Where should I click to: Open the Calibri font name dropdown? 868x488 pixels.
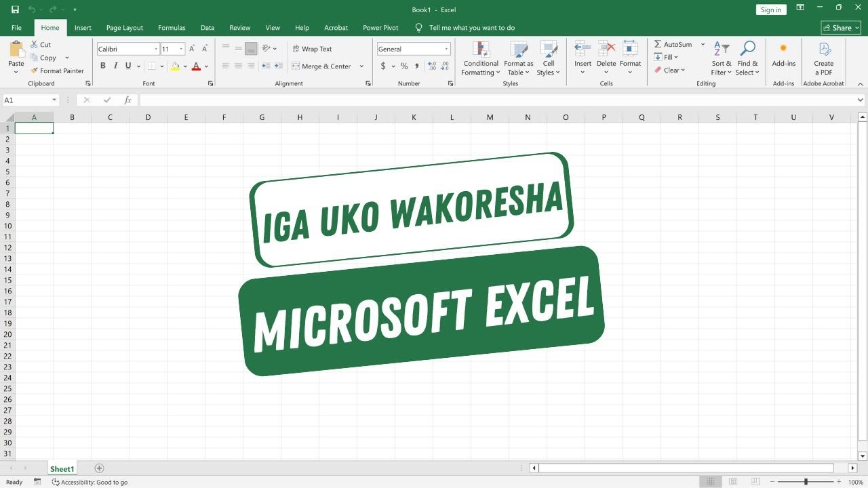[155, 49]
